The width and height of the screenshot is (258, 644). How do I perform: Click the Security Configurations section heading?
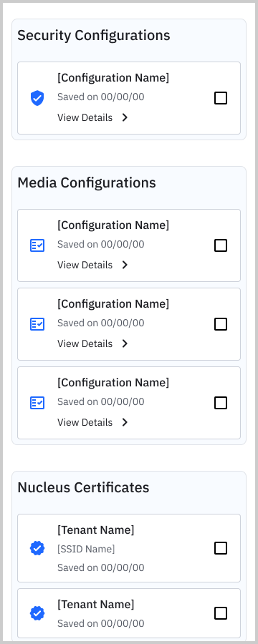[x=93, y=35]
